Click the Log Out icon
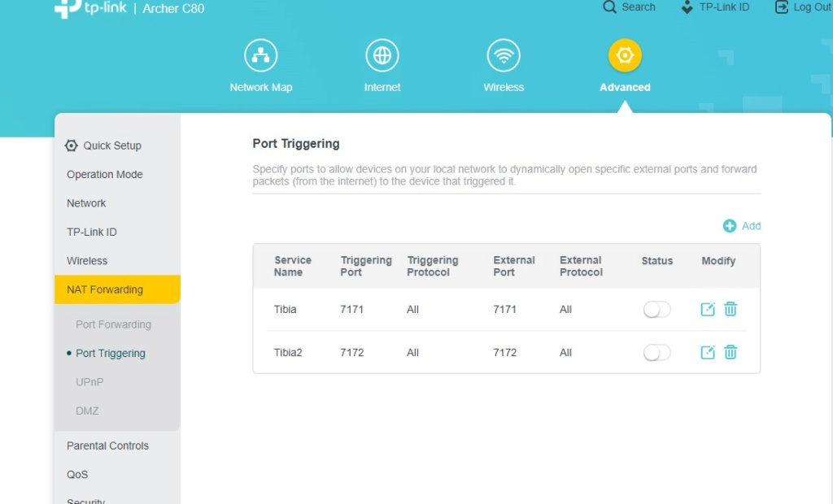The width and height of the screenshot is (833, 504). 782,7
